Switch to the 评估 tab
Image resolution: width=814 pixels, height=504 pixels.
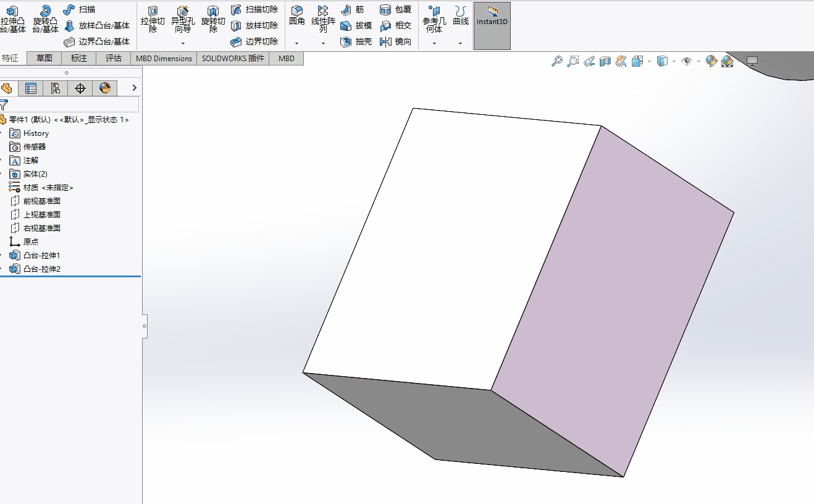(x=114, y=58)
